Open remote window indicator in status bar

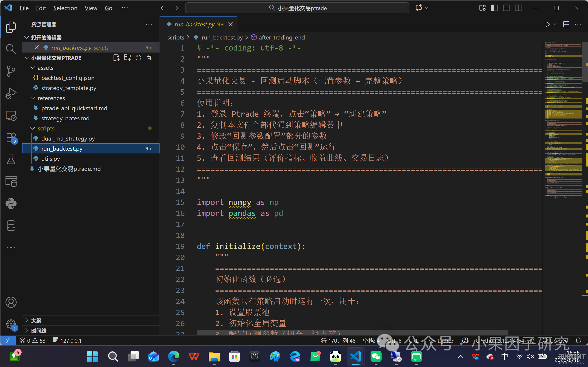click(x=8, y=340)
